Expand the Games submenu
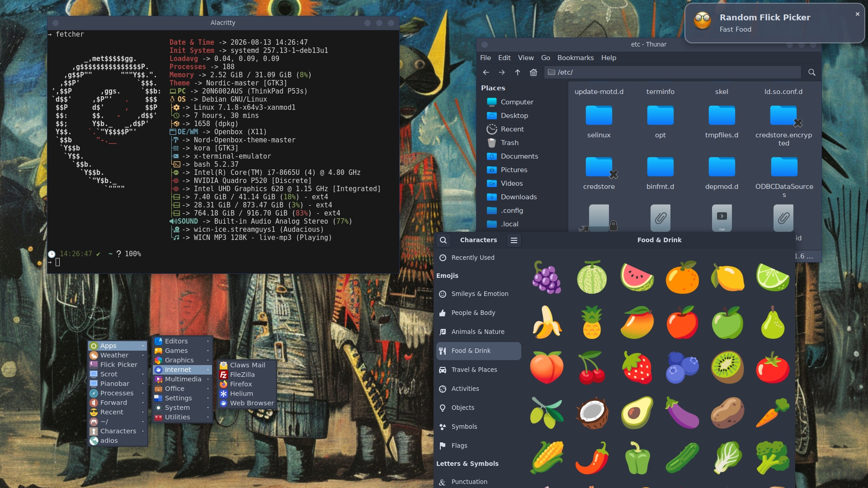Viewport: 868px width, 488px height. [x=183, y=351]
